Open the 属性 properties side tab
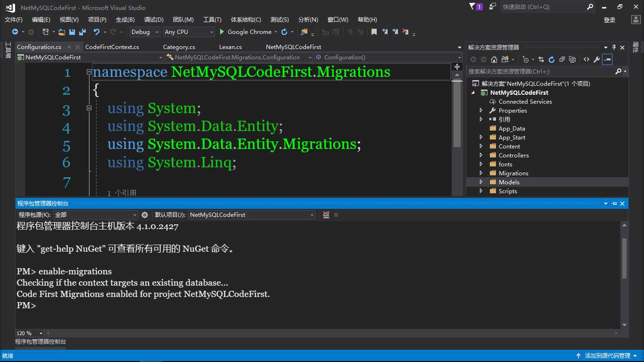The width and height of the screenshot is (644, 362). (636, 47)
